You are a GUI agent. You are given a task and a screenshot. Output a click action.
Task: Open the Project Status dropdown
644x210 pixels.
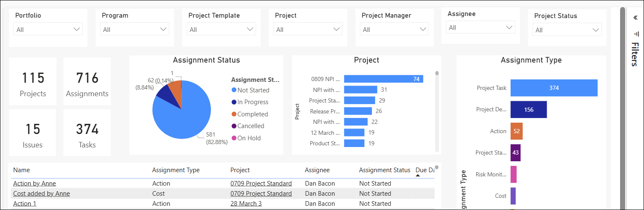pos(567,29)
